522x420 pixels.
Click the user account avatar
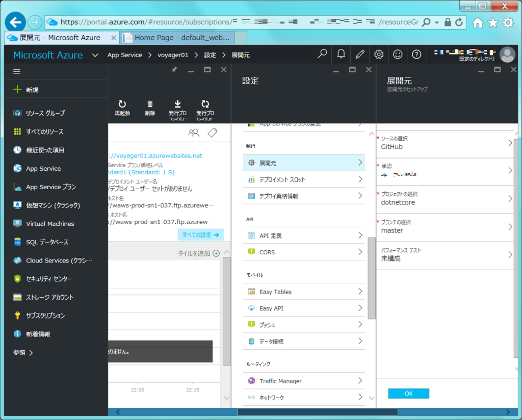[x=507, y=55]
